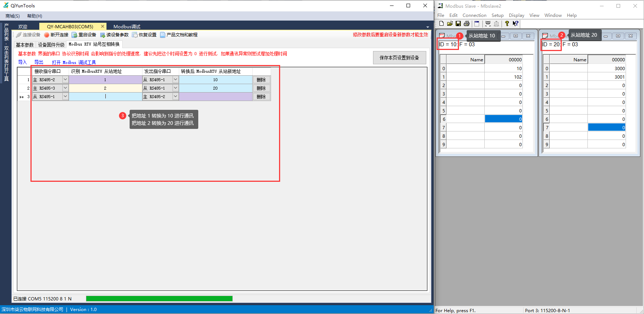
Task: Open Display menu in Modbus Slave
Action: coord(517,15)
